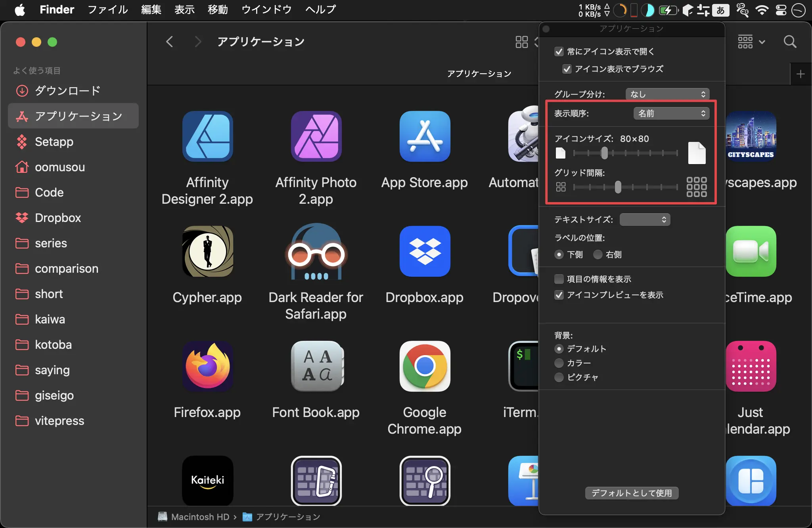Open 編集 menu
This screenshot has width=812, height=528.
(151, 10)
